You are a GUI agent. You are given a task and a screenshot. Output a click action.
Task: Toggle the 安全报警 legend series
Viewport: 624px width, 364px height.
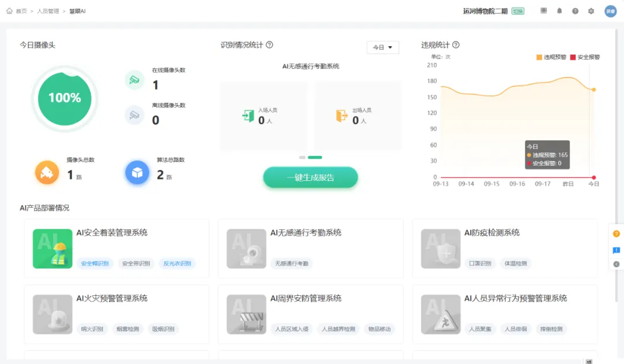coord(585,57)
